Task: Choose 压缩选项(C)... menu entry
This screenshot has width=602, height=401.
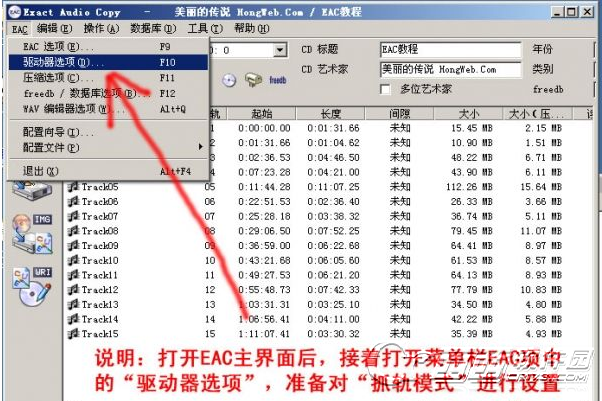Action: click(x=108, y=78)
